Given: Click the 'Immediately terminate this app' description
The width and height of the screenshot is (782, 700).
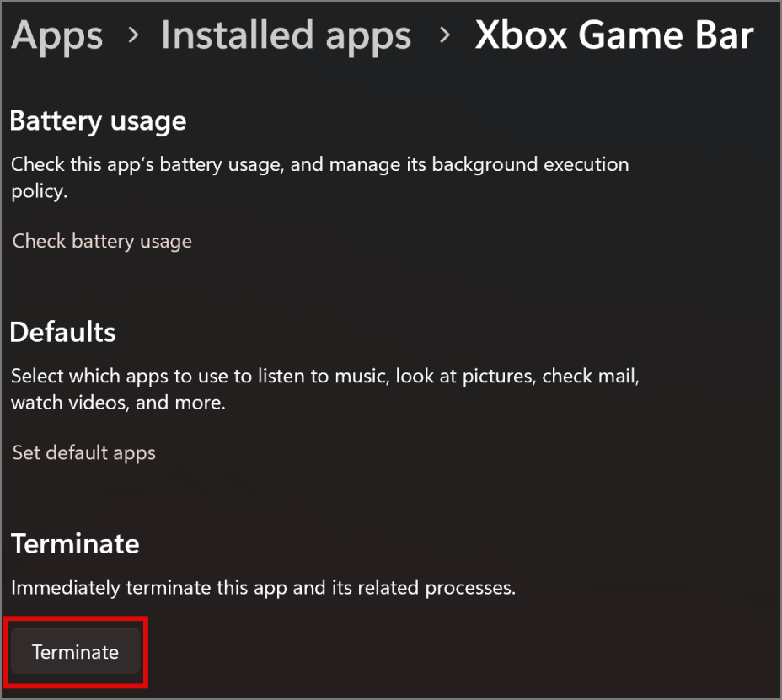Looking at the screenshot, I should [263, 587].
